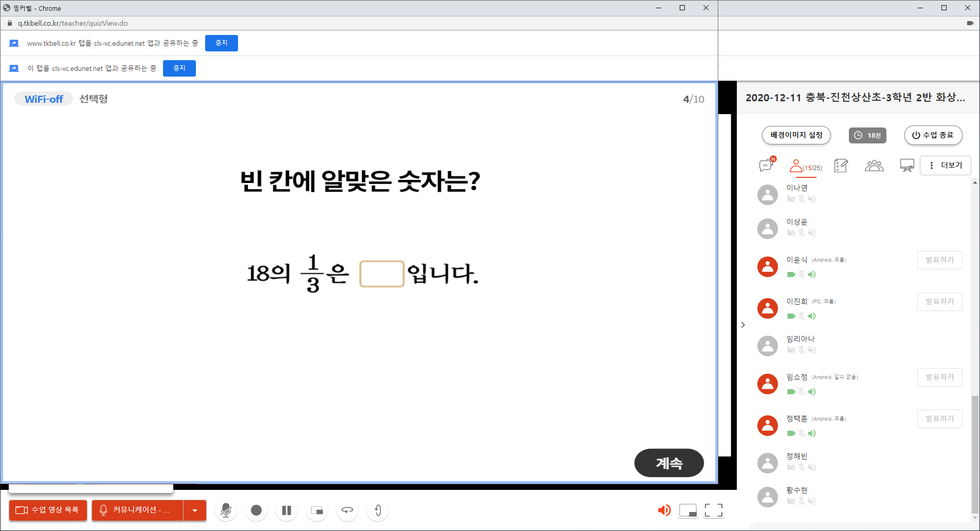Click the class title 2020-12-11 충북-진천상산초
The image size is (980, 531).
pyautogui.click(x=855, y=98)
